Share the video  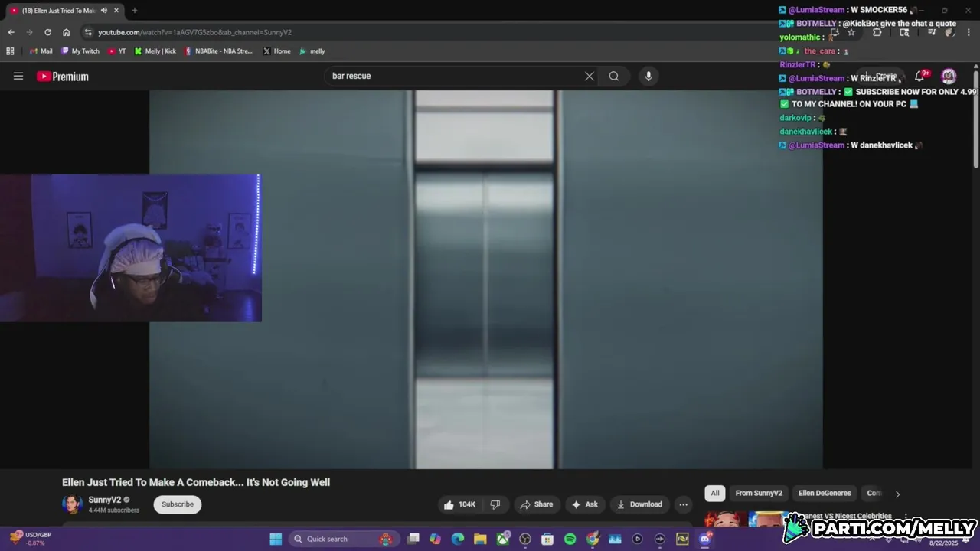point(536,504)
